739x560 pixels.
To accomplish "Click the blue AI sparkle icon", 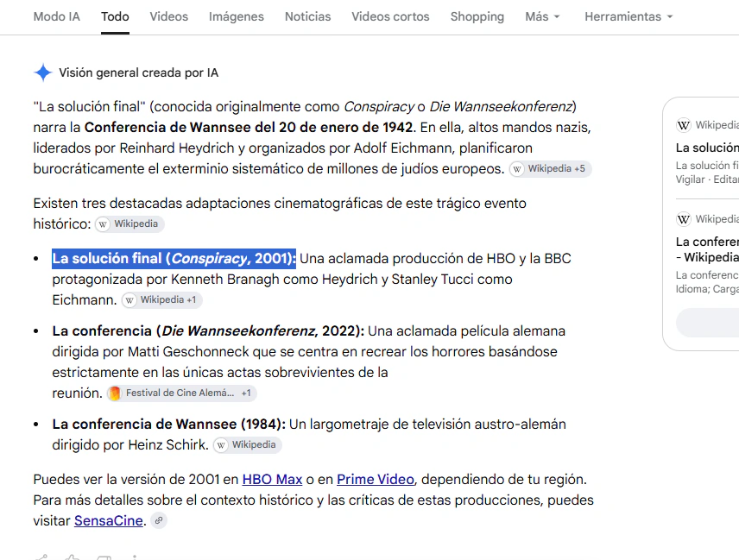I will [x=43, y=72].
